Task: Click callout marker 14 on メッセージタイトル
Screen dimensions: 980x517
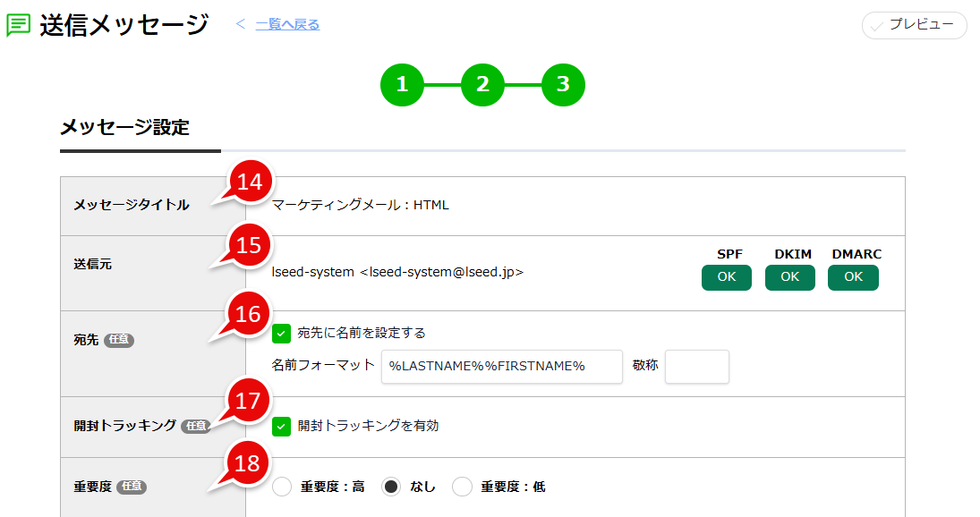Action: [248, 182]
